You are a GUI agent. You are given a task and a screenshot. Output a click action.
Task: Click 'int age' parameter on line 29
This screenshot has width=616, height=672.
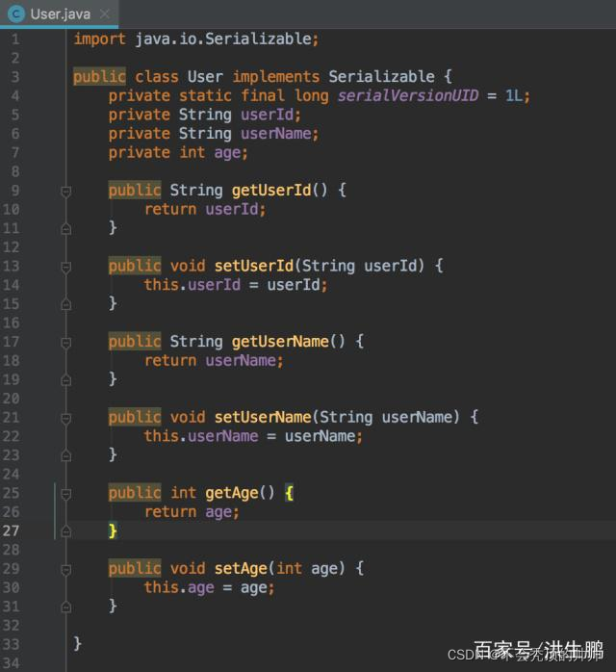tap(307, 569)
